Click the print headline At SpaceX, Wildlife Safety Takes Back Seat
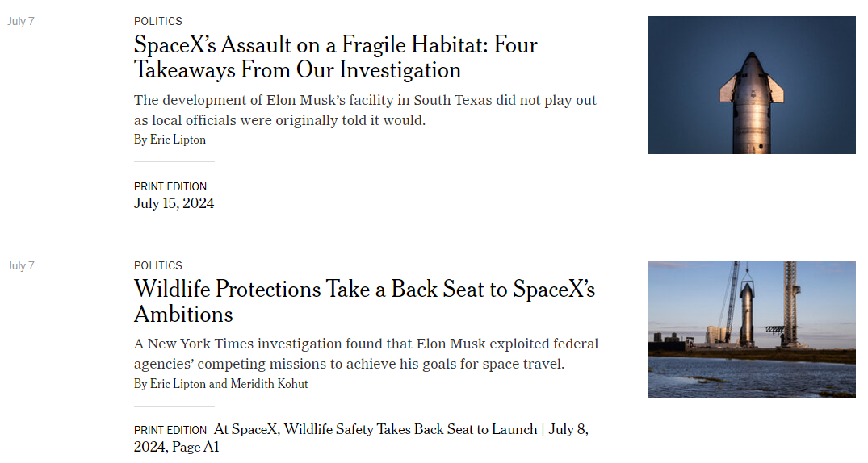Image resolution: width=868 pixels, height=463 pixels. 375,429
